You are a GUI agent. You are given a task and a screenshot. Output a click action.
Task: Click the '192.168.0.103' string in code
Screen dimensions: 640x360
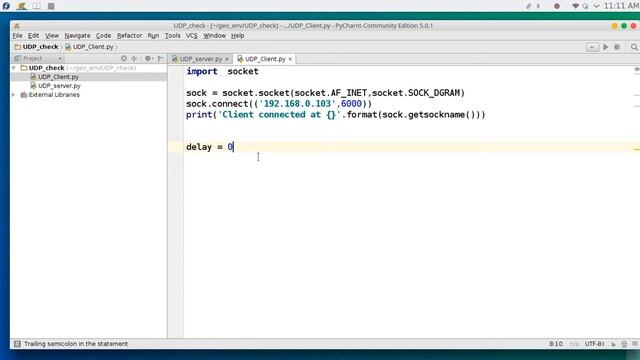click(298, 104)
